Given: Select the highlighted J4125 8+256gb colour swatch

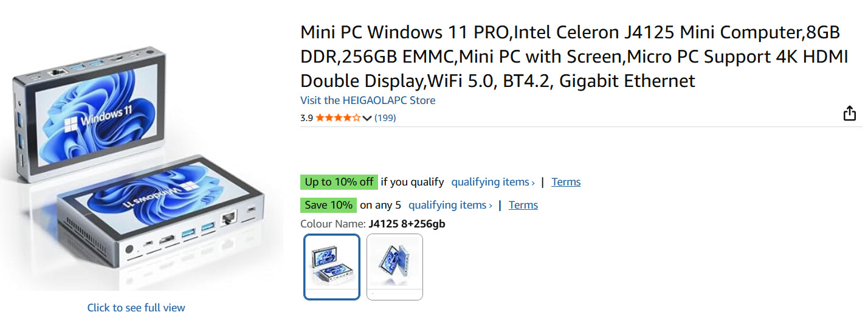Looking at the screenshot, I should 332,267.
